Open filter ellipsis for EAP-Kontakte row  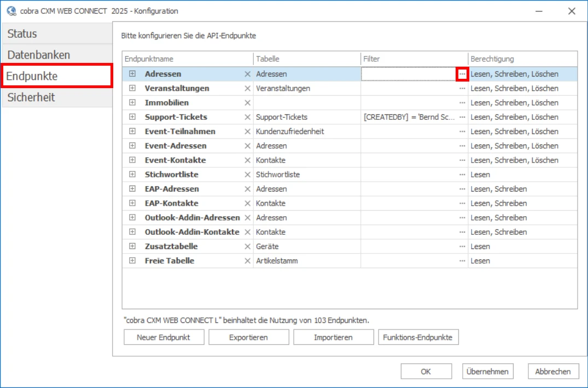tap(462, 204)
